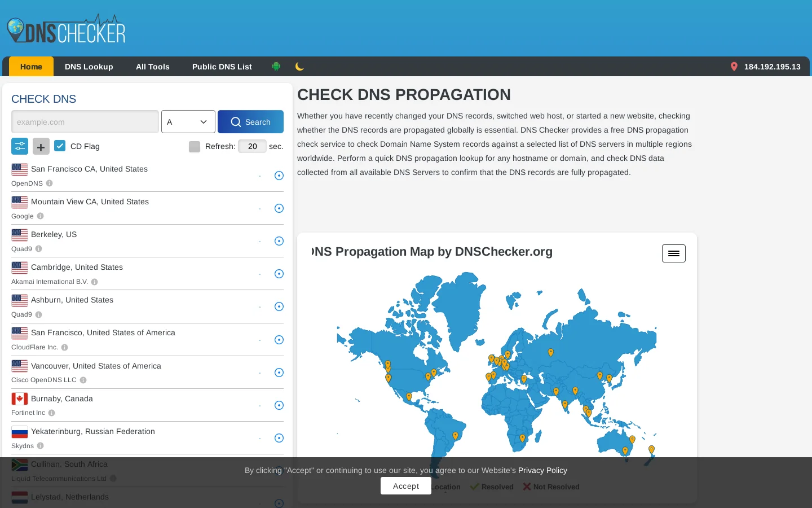
Task: Click the New Zealand map marker pin
Action: point(651,450)
